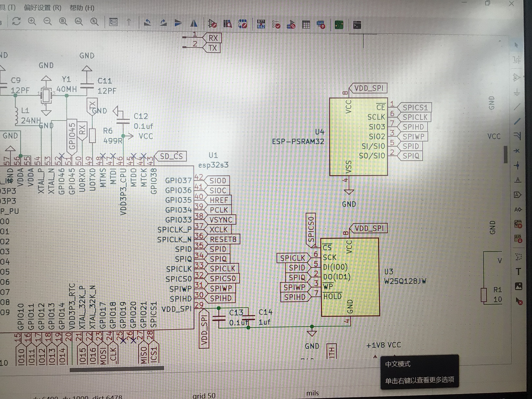Run the electrical rules checker
Screen dimensions: 532x399
[x=276, y=25]
